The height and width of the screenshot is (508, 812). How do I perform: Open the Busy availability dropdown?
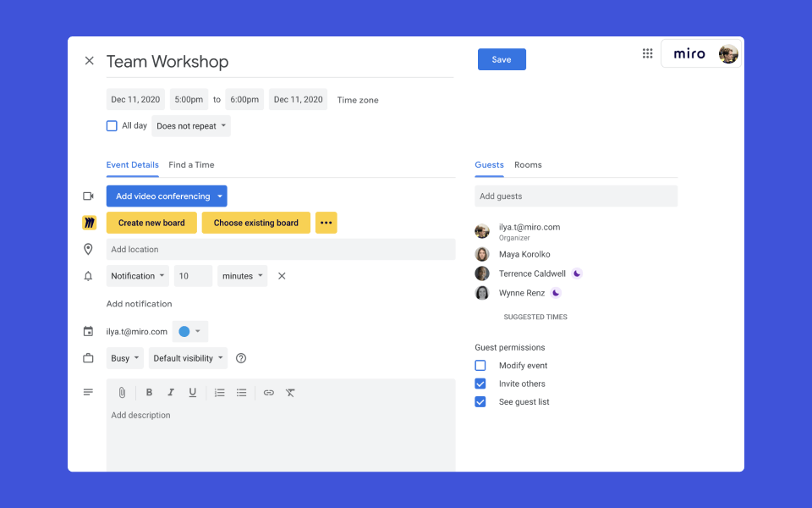125,358
